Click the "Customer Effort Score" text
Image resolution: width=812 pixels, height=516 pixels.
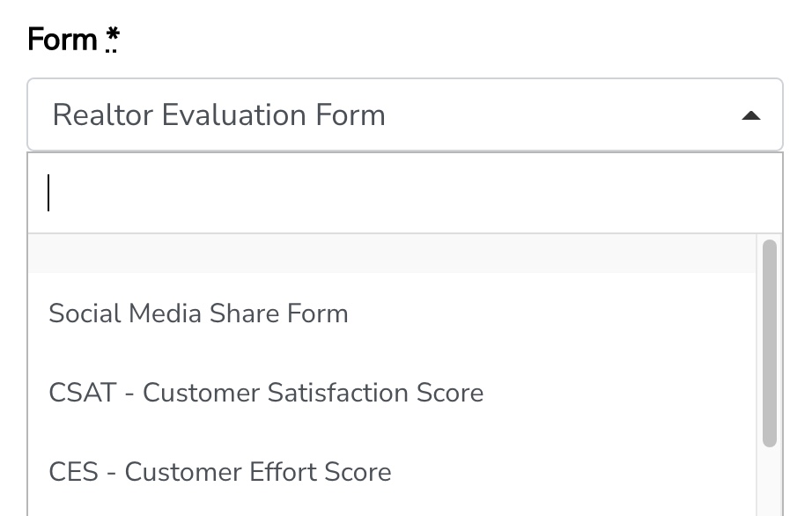258,472
